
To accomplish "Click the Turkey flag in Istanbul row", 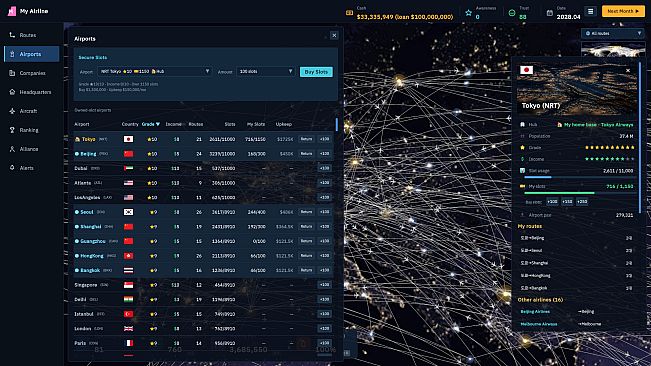I will 128,314.
